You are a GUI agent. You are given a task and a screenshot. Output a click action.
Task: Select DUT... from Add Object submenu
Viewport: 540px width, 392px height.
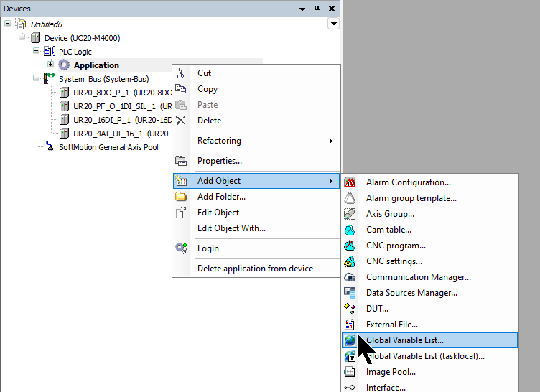coord(430,309)
